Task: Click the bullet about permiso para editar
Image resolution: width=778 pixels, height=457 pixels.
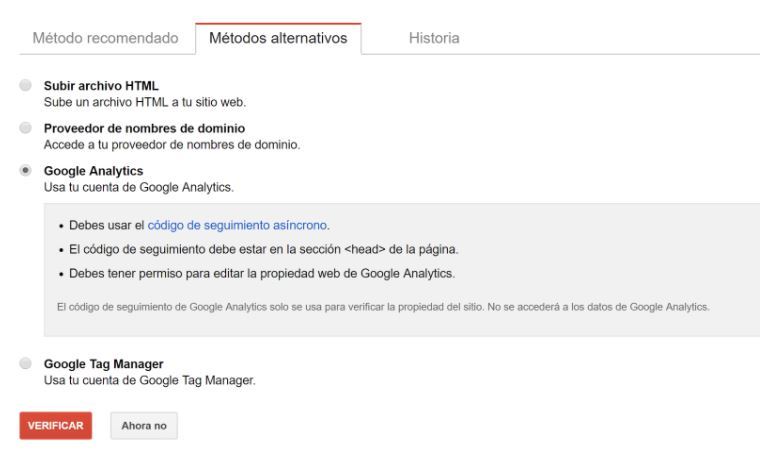Action: tap(262, 273)
